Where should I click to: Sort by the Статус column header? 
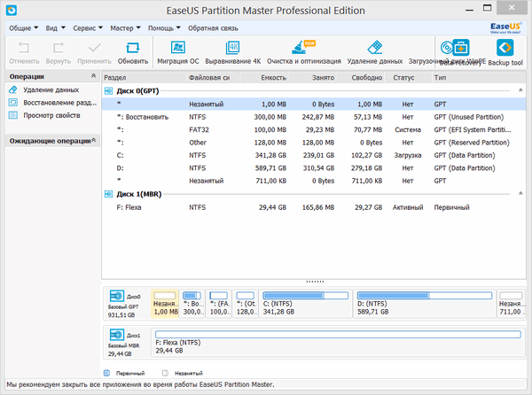pyautogui.click(x=408, y=78)
